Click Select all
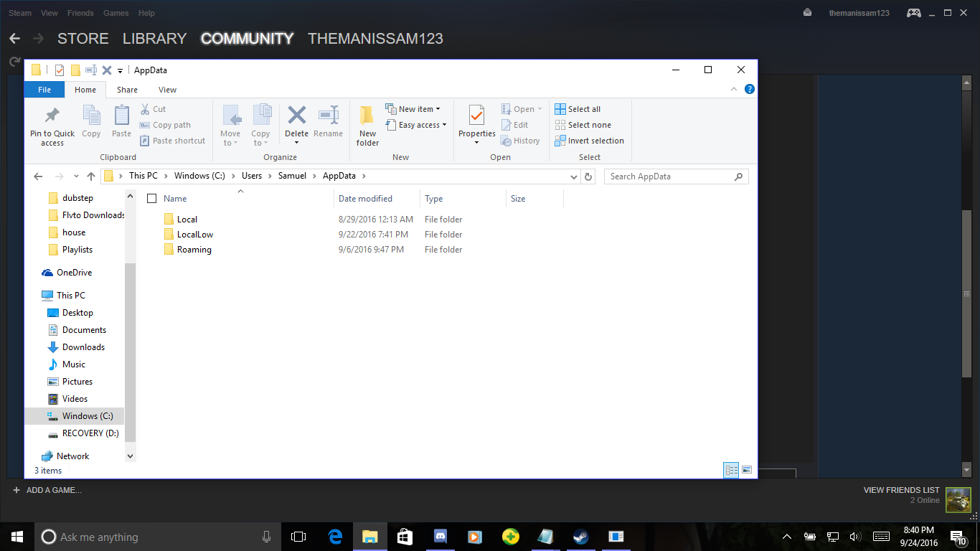980x551 pixels. [578, 109]
